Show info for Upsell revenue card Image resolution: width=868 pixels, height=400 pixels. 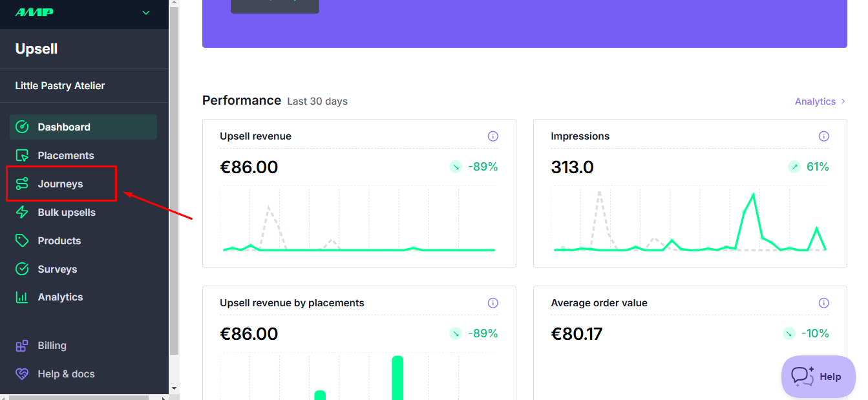[493, 136]
